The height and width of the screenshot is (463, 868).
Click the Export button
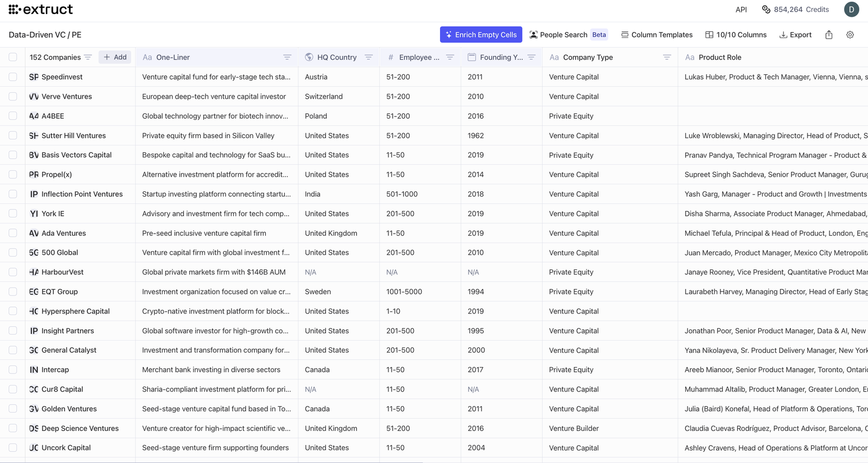pos(795,35)
